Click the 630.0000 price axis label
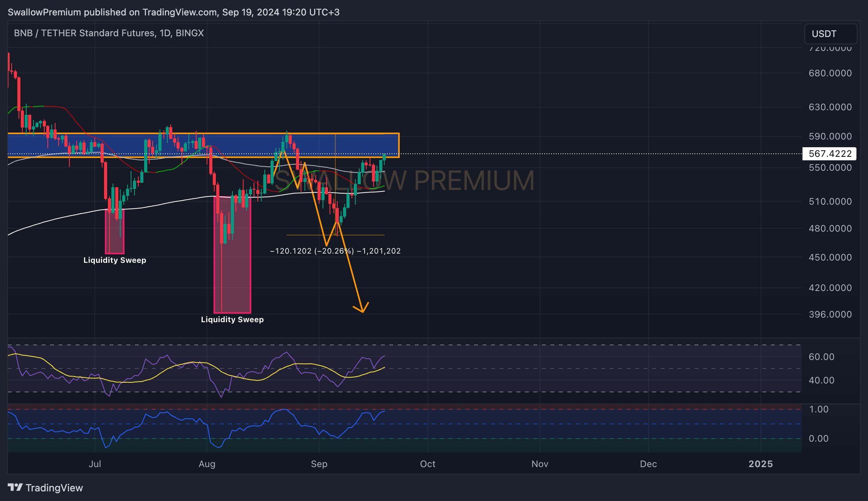Image resolution: width=868 pixels, height=501 pixels. (830, 107)
